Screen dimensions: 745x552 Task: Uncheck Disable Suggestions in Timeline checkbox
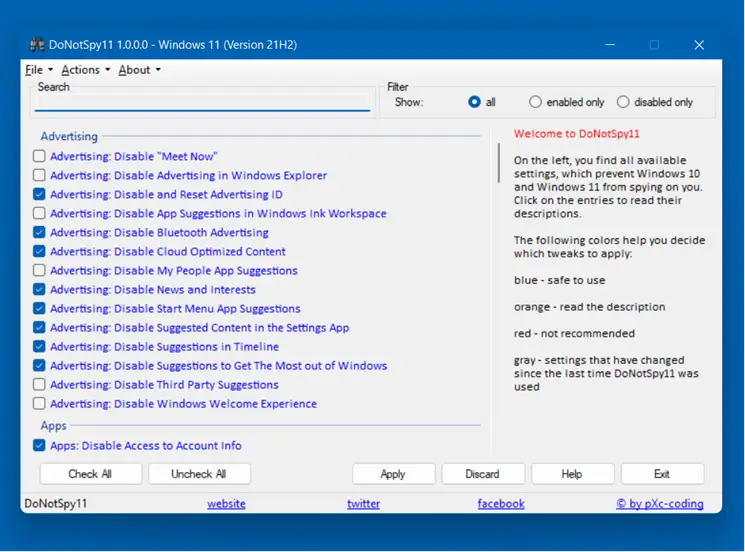pyautogui.click(x=39, y=346)
